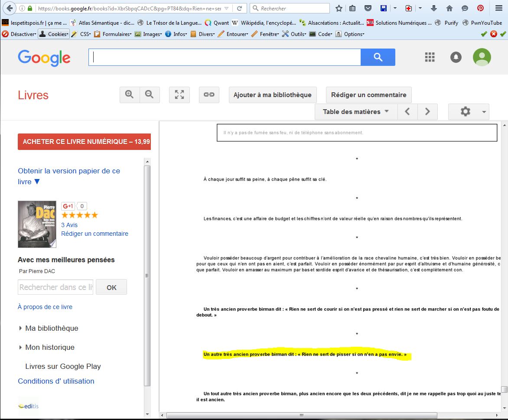Expand Ma bibliothèque section

pos(52,328)
